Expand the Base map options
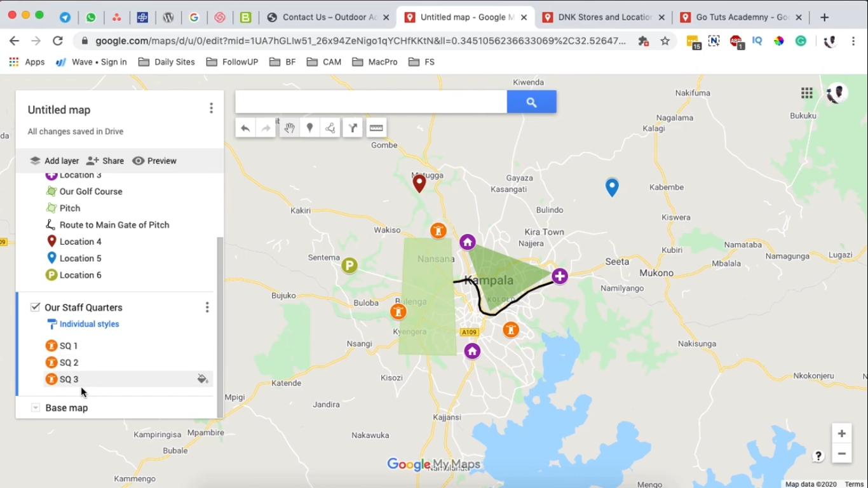 [36, 408]
